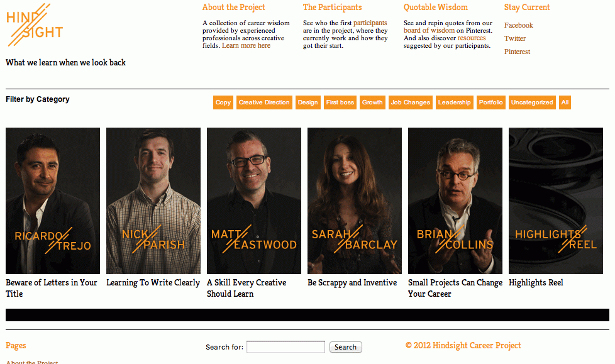Show All categories
This screenshot has width=615, height=364.
(x=565, y=102)
